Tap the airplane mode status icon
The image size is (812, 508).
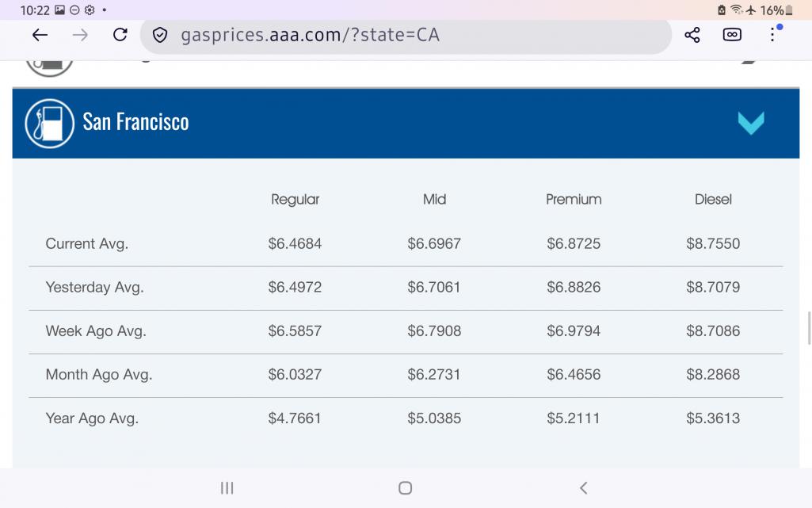tap(751, 10)
